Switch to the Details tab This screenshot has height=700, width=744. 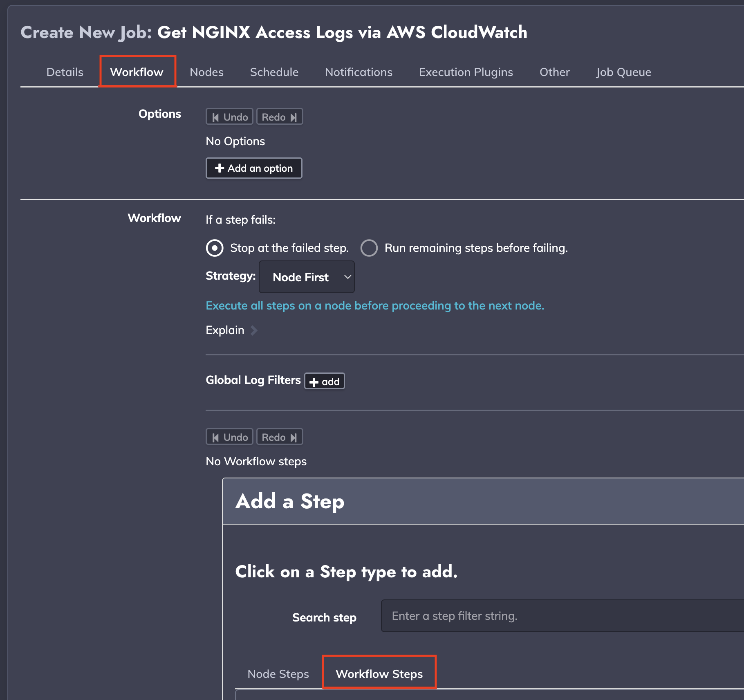point(65,72)
